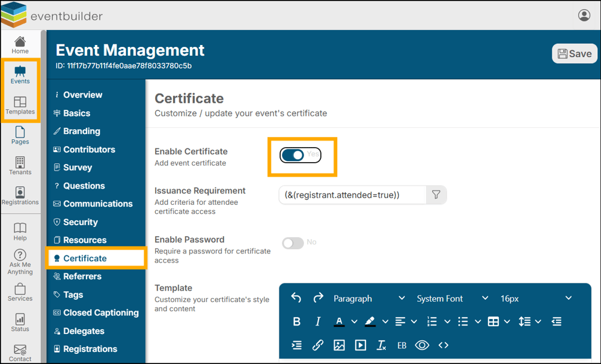Open the Home sidebar icon
The height and width of the screenshot is (364, 601).
tap(20, 45)
